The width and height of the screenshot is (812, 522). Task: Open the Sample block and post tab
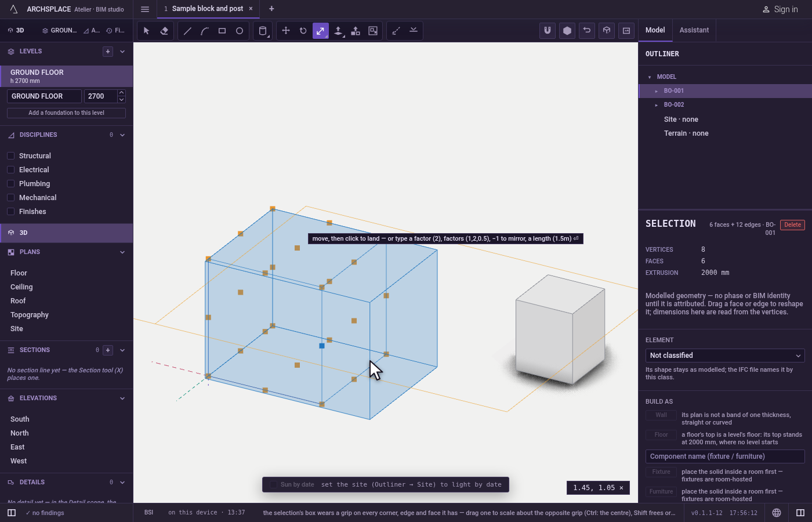(207, 9)
